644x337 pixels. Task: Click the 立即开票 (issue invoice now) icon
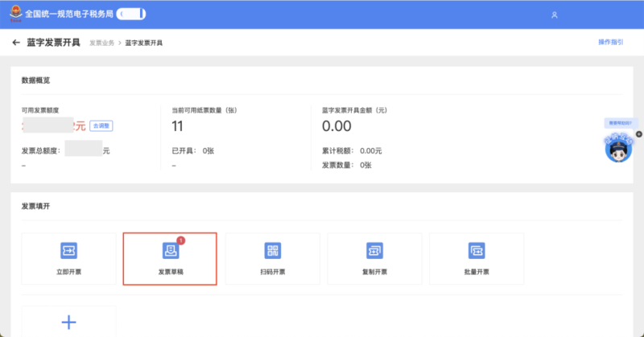(68, 250)
